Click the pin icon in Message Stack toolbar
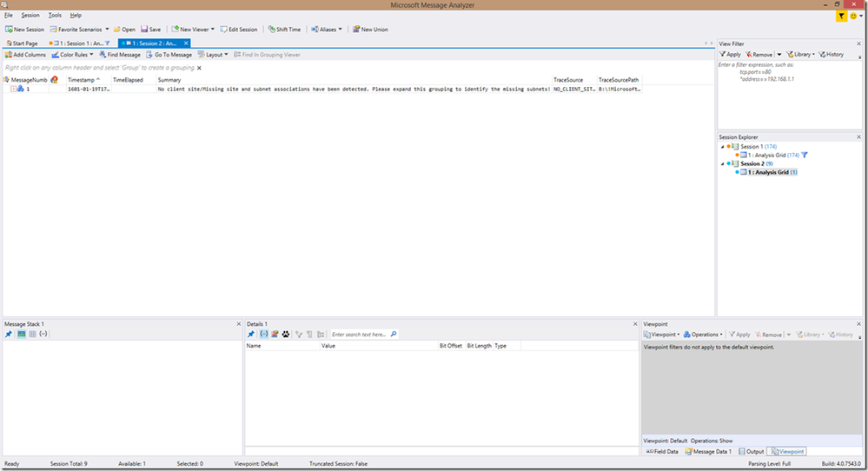Screen dimensions: 868x471 pos(9,335)
